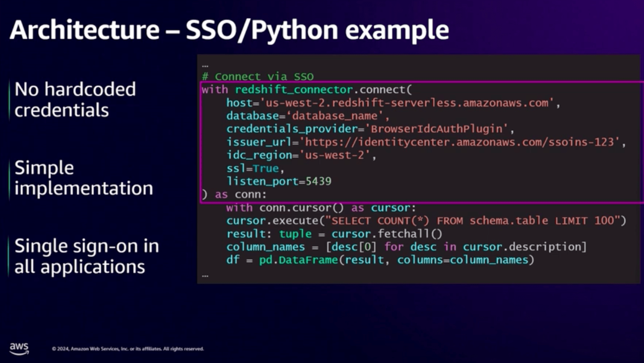Screen dimensions: 644x363
Task: Select the 'Simple implementation' bullet
Action: click(84, 178)
